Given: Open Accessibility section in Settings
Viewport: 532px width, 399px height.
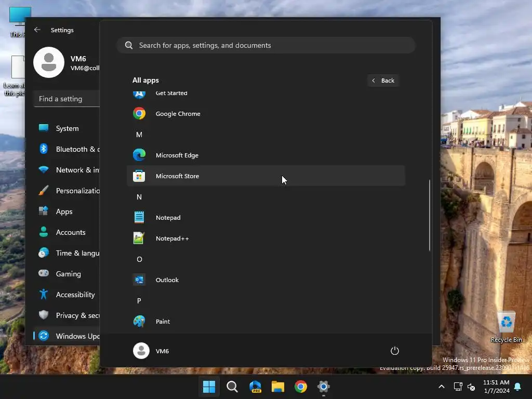Looking at the screenshot, I should click(x=67, y=295).
